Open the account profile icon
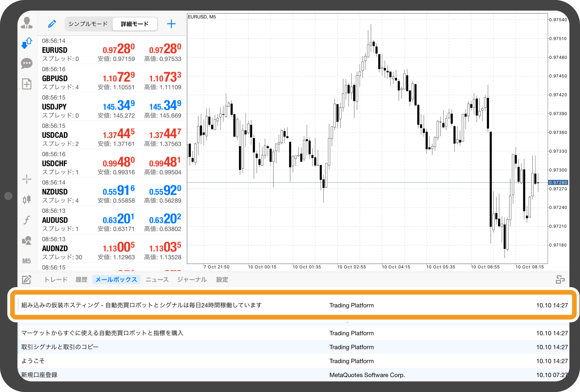Image resolution: width=580 pixels, height=392 pixels. tap(27, 23)
